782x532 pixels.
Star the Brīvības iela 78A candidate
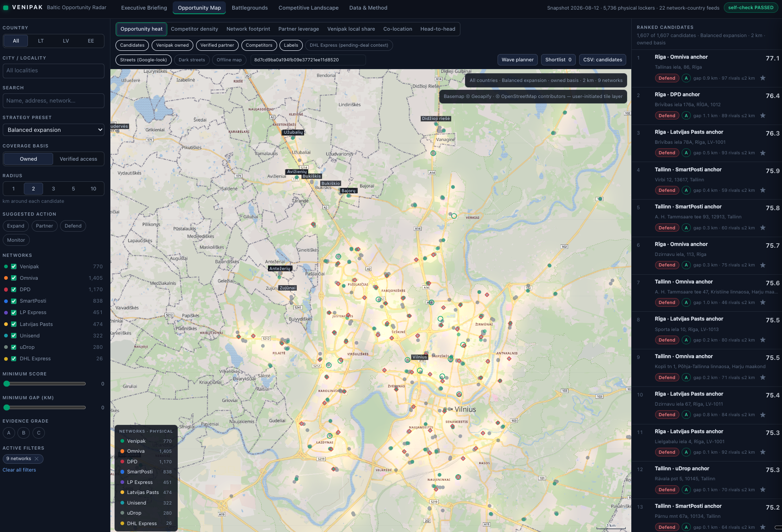(x=763, y=153)
